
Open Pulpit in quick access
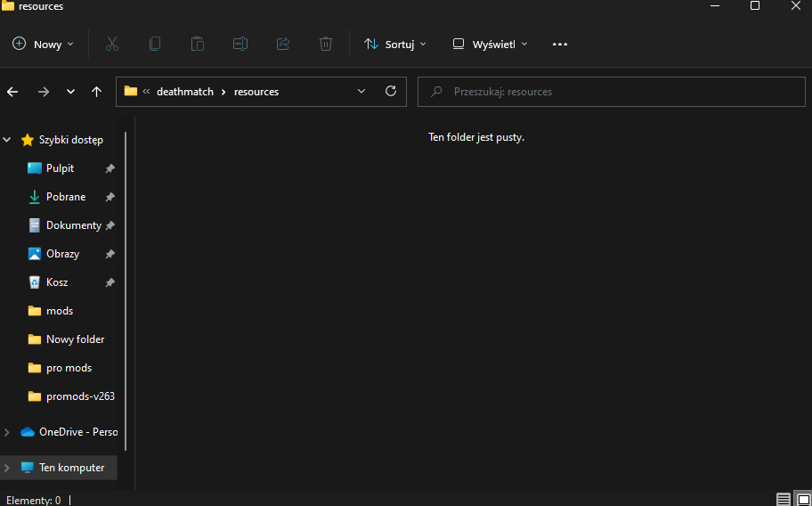pyautogui.click(x=60, y=168)
